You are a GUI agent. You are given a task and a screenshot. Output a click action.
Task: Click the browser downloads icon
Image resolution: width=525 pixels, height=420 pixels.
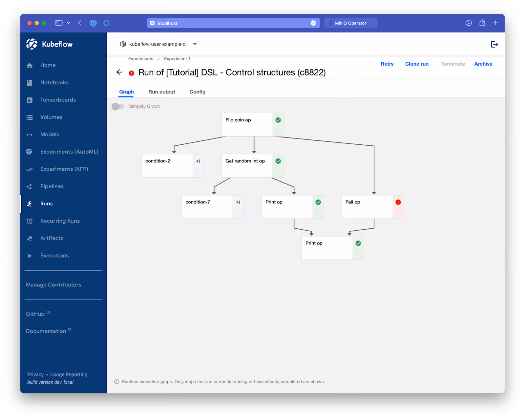469,23
